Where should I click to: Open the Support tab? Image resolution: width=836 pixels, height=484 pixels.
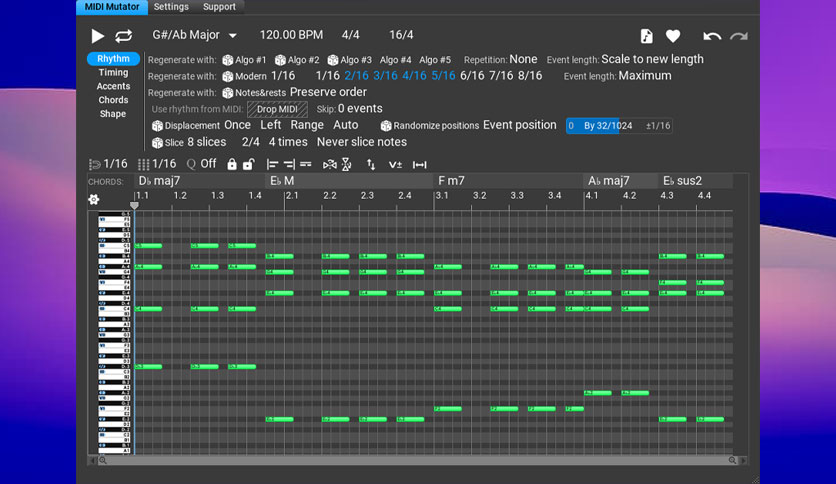(x=219, y=7)
